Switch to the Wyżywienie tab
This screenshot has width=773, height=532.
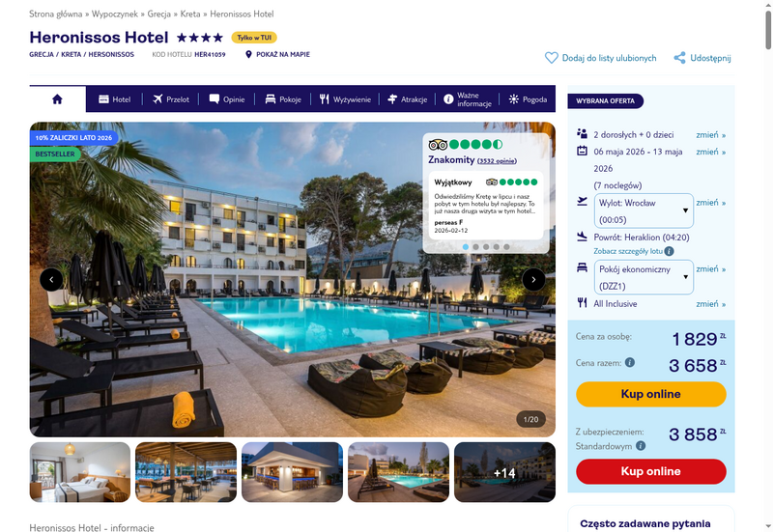tap(345, 99)
